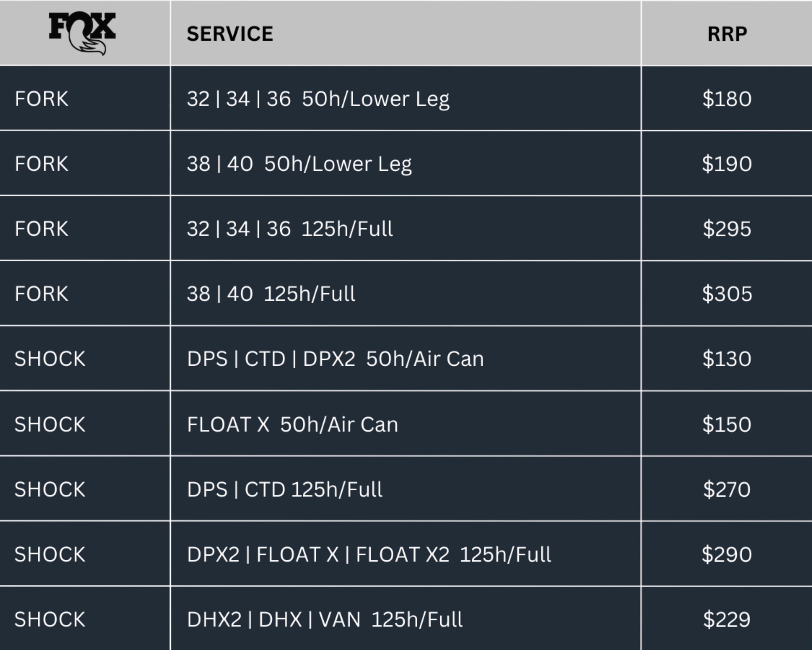Viewport: 812px width, 650px height.
Task: Select the 32 | 34 | 36 125h/Full service
Action: tap(290, 229)
